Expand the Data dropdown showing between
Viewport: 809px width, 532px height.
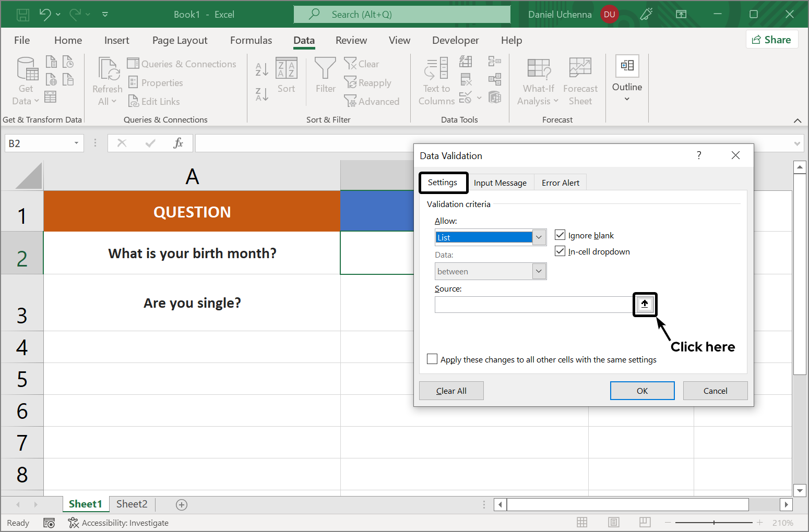click(539, 271)
